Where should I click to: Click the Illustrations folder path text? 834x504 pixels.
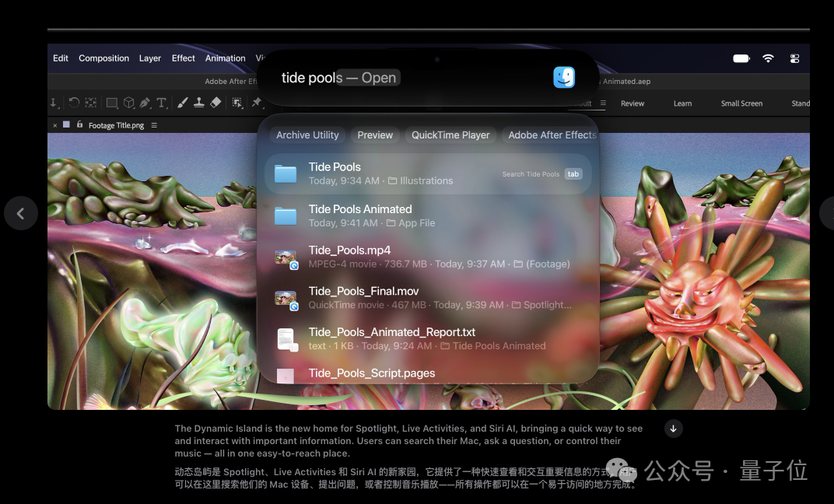tap(426, 180)
